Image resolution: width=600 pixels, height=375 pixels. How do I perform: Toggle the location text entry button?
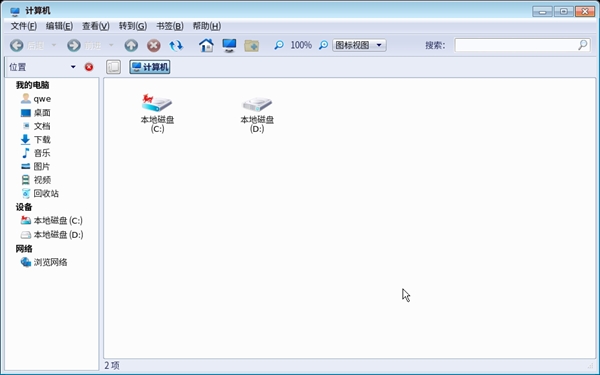(x=113, y=67)
